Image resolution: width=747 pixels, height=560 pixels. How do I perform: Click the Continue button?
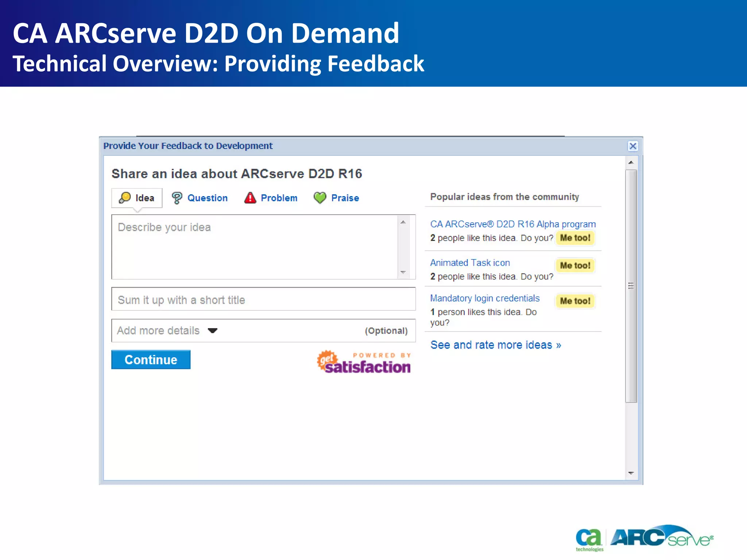[151, 360]
